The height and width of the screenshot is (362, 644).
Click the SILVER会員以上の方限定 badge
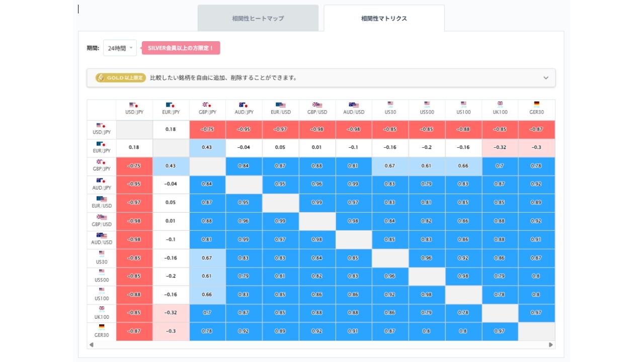[x=181, y=48]
